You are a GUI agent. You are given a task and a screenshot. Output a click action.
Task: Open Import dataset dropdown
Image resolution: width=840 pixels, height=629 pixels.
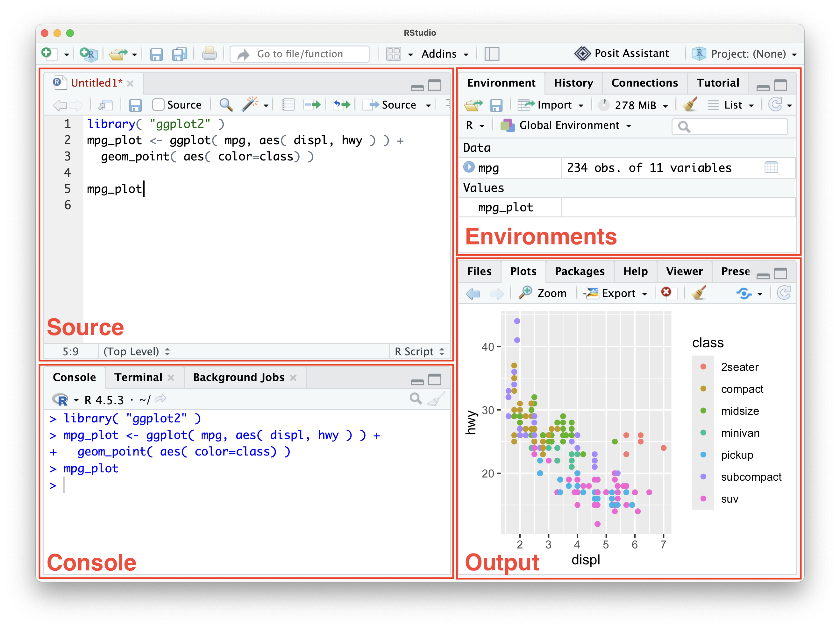tap(551, 105)
